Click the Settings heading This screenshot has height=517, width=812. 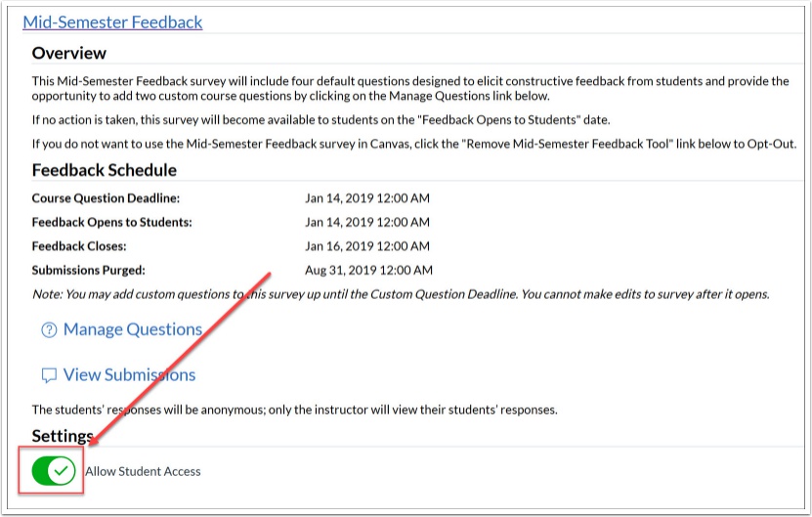pos(63,436)
